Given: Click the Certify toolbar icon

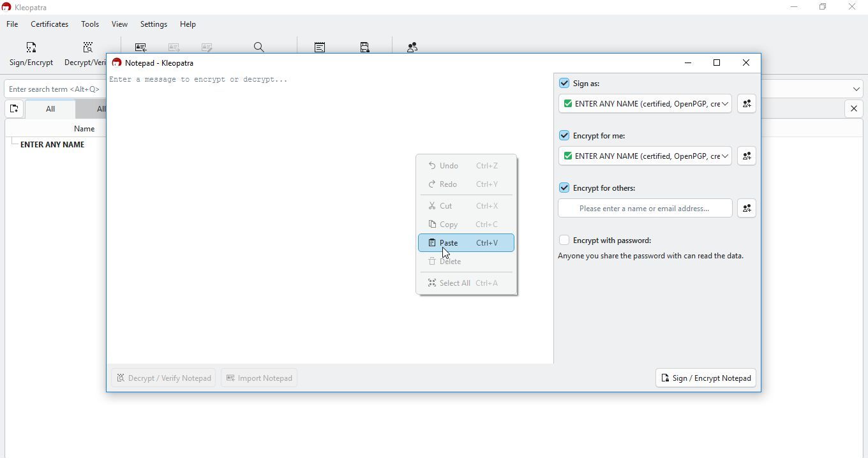Looking at the screenshot, I should pyautogui.click(x=207, y=47).
